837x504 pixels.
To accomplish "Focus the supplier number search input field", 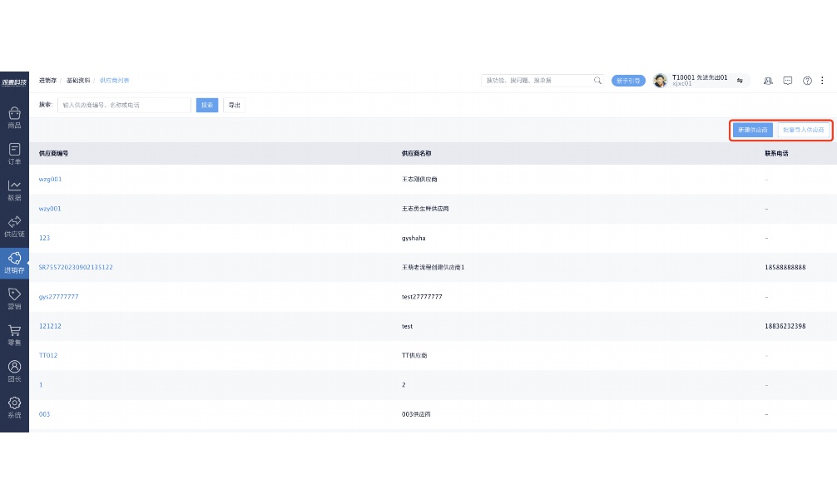I will (124, 105).
